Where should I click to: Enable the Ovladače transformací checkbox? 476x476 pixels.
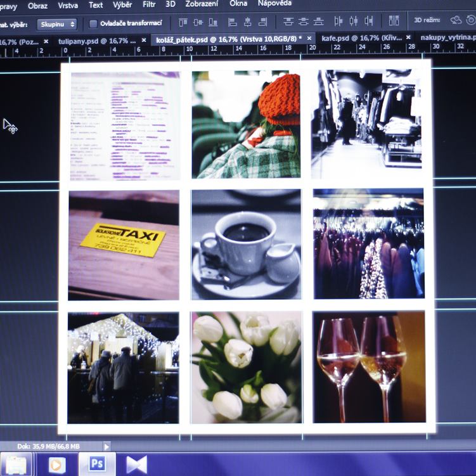(93, 24)
